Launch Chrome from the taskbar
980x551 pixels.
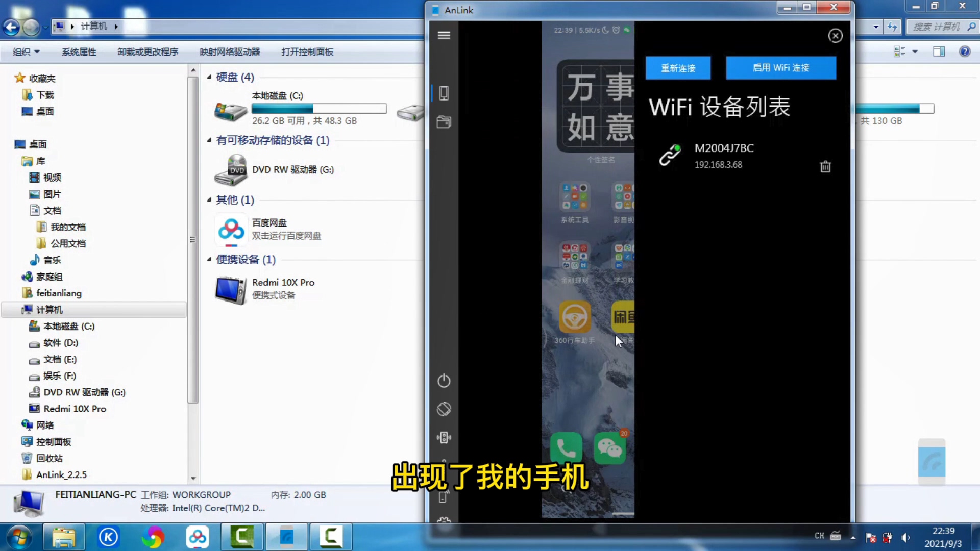[153, 537]
